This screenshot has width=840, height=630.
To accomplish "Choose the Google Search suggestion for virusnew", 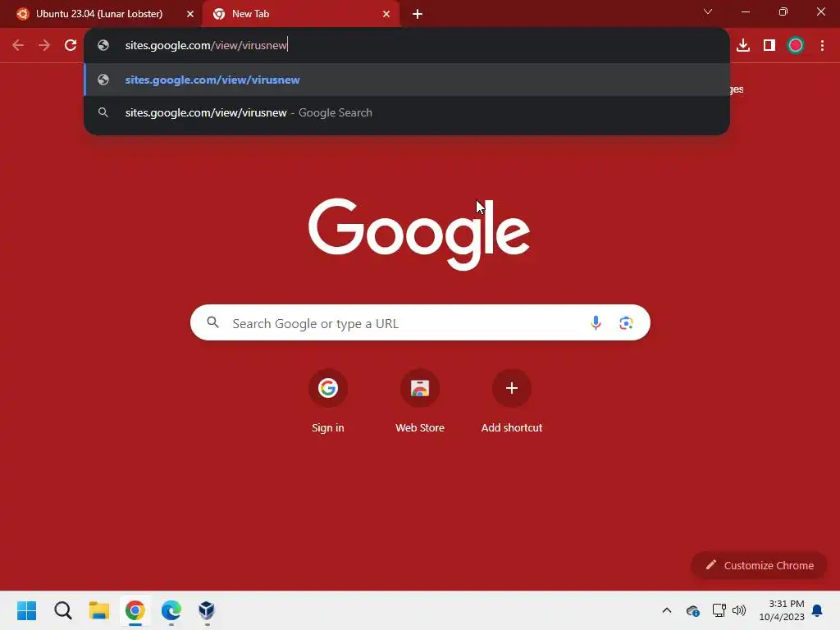I will (407, 112).
